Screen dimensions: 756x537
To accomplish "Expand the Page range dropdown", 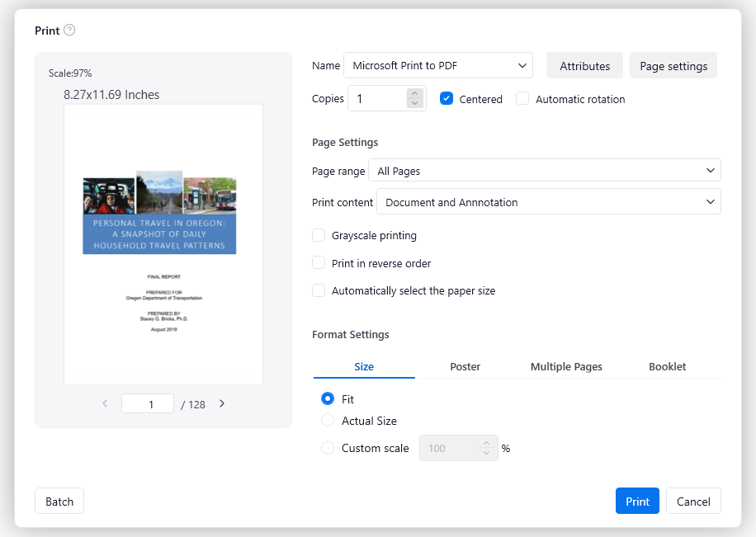I will (544, 171).
